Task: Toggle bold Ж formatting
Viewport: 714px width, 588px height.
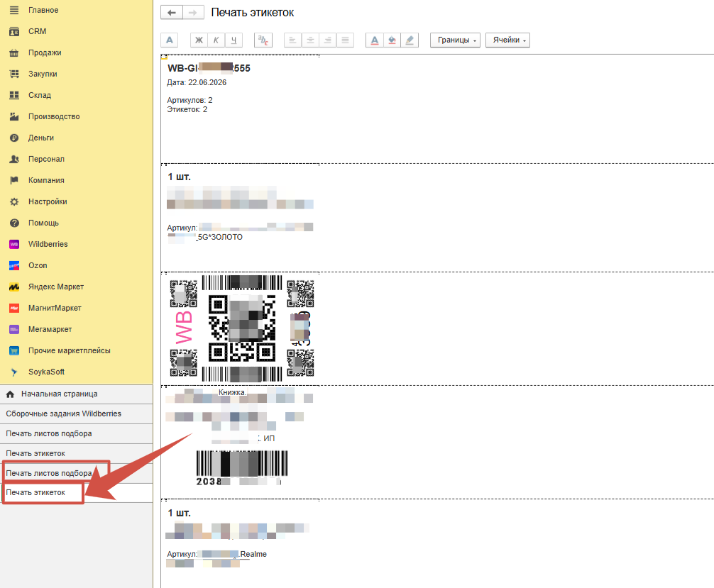Action: [199, 40]
